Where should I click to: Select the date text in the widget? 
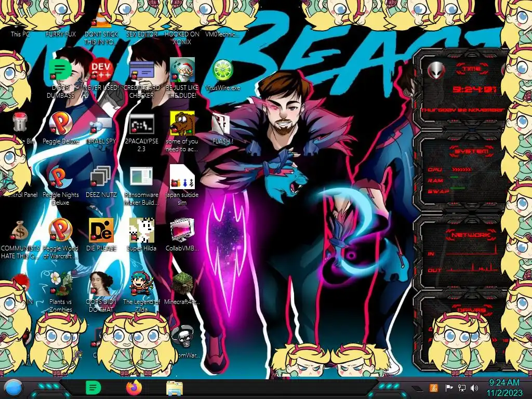point(463,110)
